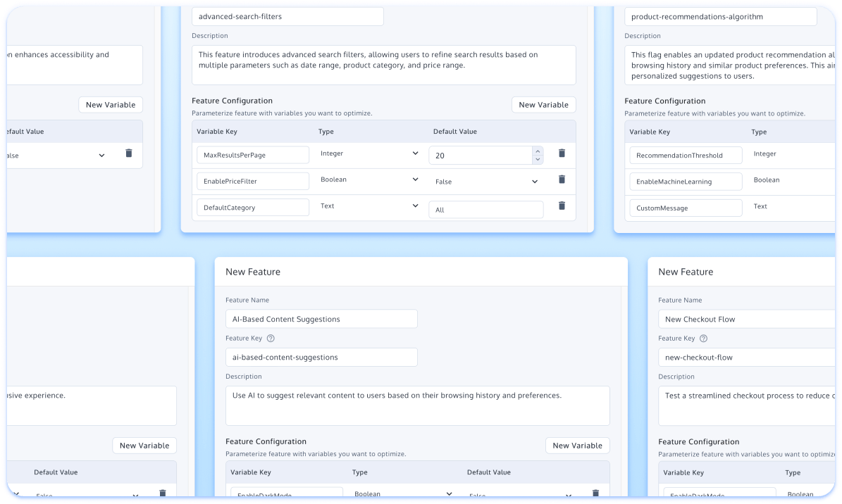Viewport: 842px width, 504px height.
Task: Add New Variable in AI-Based Content Suggestions card
Action: pos(577,446)
